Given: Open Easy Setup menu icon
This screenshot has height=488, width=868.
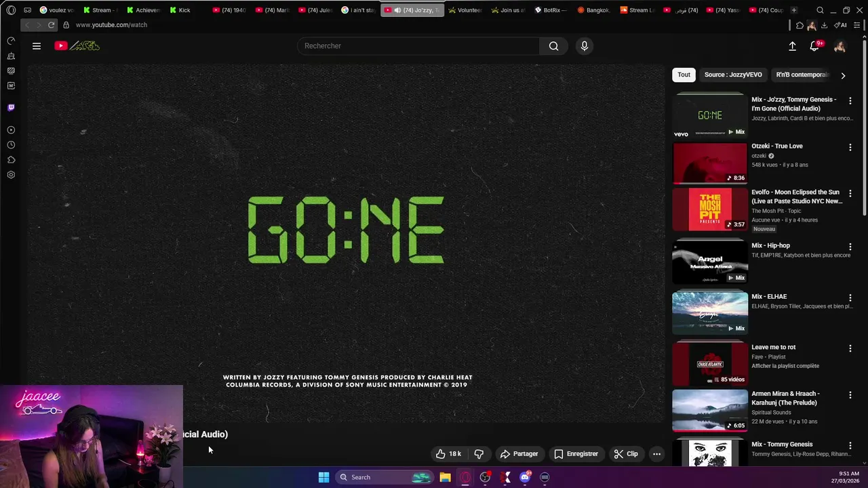Looking at the screenshot, I should 856,25.
